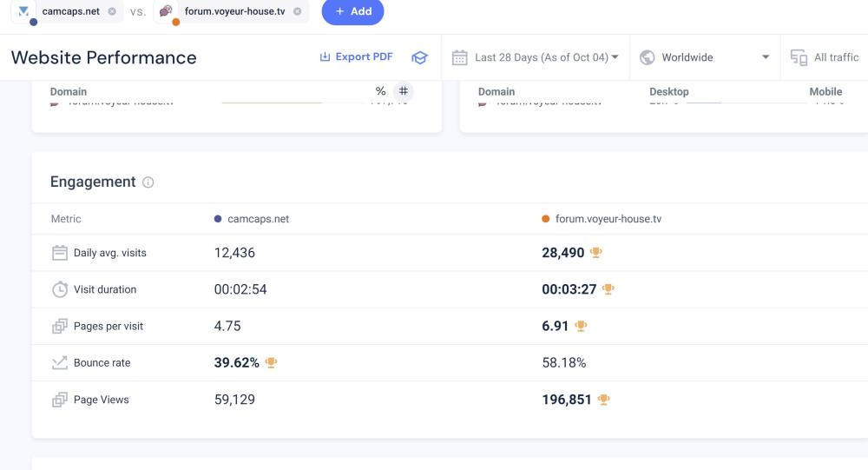Click the blue dot beside camcaps.net column
The height and width of the screenshot is (470, 868).
(218, 219)
